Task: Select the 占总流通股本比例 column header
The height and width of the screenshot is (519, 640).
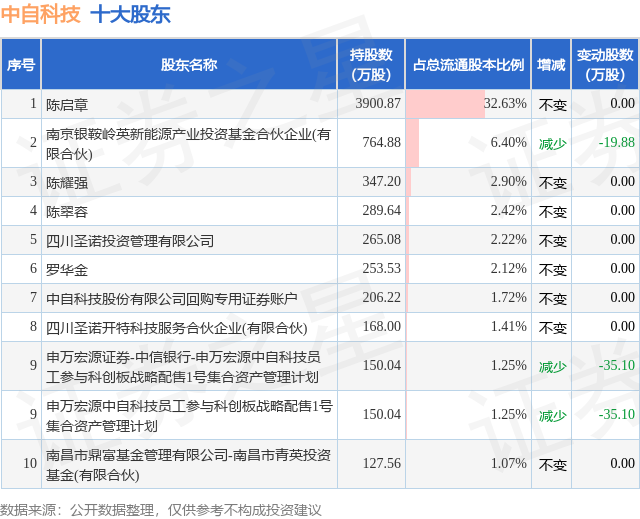Action: coord(468,64)
